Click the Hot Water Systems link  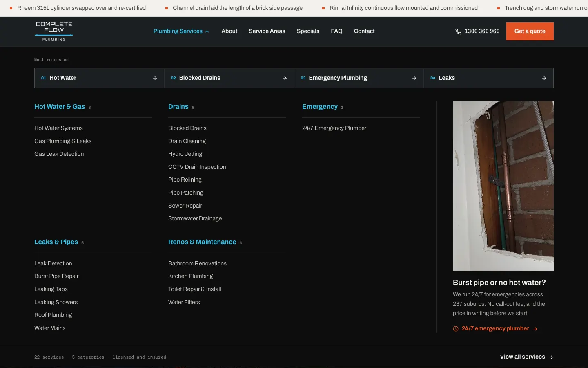pos(58,128)
